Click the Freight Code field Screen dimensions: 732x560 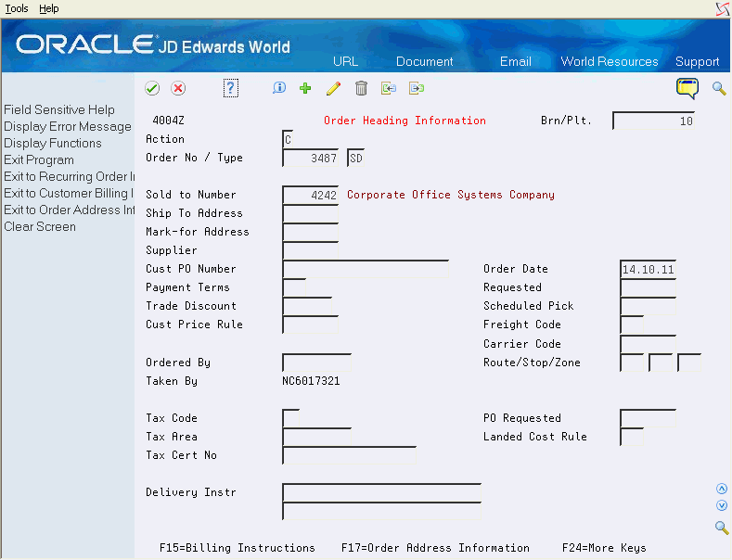(632, 325)
